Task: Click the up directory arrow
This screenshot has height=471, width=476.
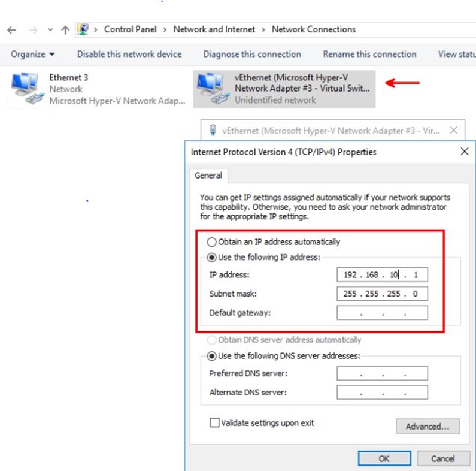Action: click(x=65, y=29)
